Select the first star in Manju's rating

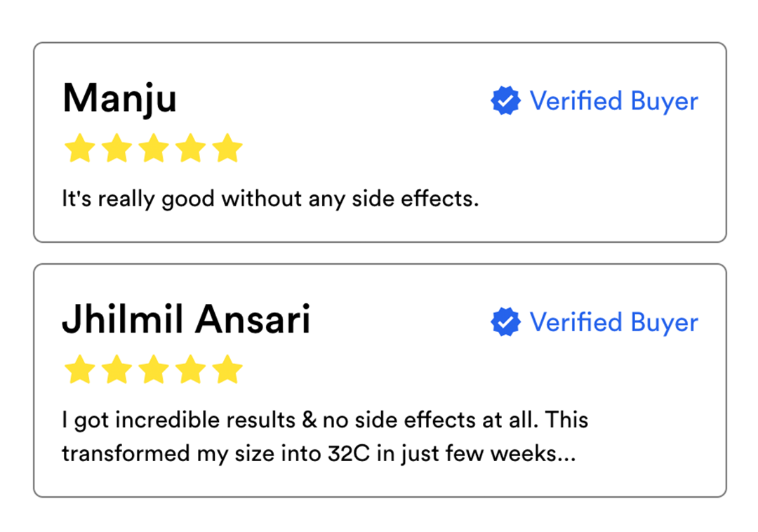(80, 149)
